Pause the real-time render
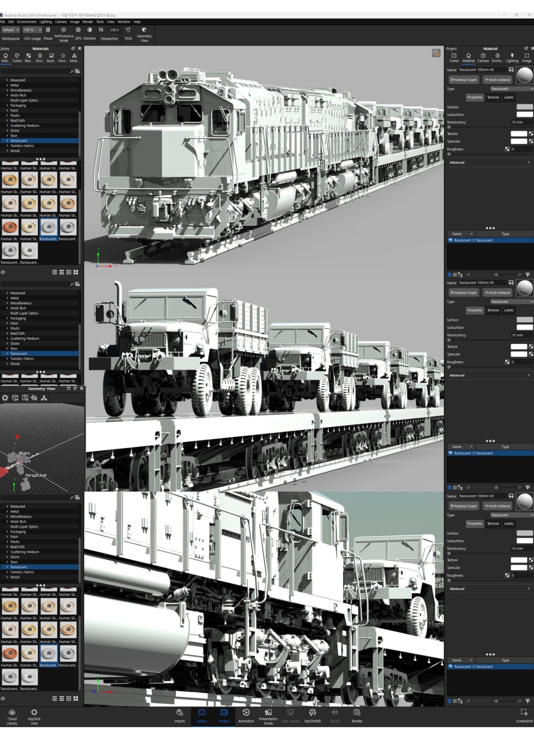This screenshot has width=534, height=756. 48,30
